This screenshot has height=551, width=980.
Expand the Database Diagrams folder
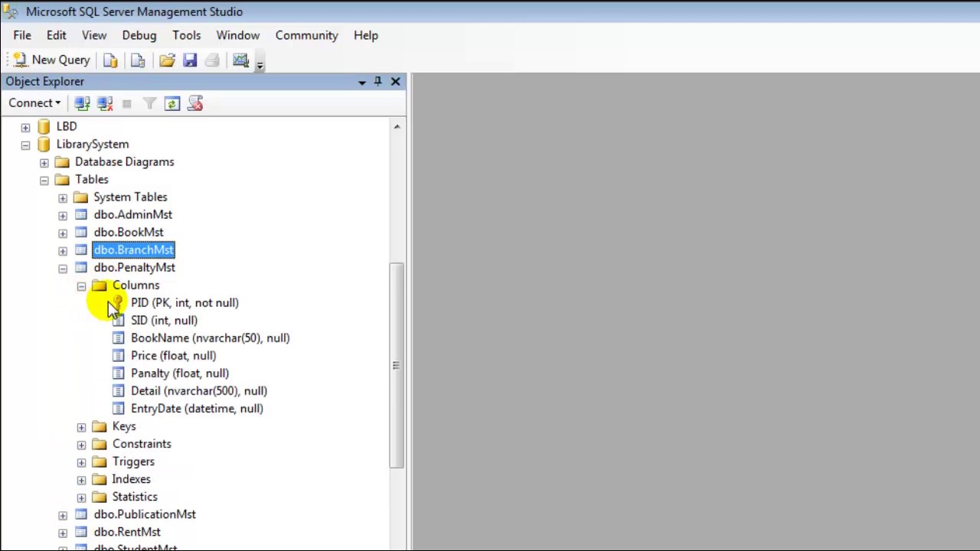pyautogui.click(x=44, y=162)
